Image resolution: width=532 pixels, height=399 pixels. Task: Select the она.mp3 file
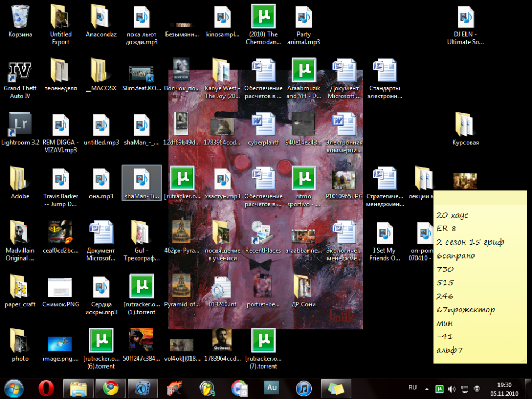click(101, 183)
